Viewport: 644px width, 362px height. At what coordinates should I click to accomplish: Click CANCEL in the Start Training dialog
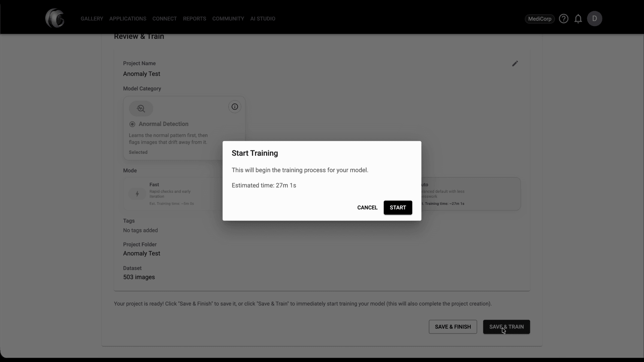point(367,207)
